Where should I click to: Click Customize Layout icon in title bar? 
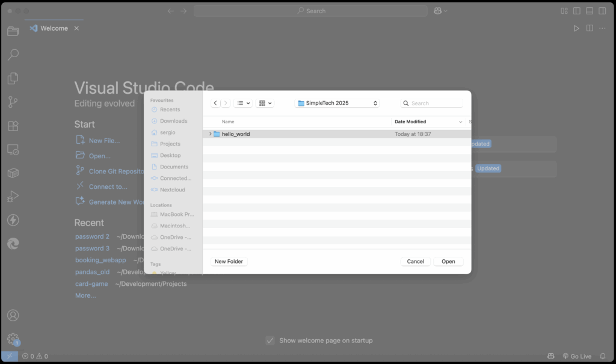564,11
